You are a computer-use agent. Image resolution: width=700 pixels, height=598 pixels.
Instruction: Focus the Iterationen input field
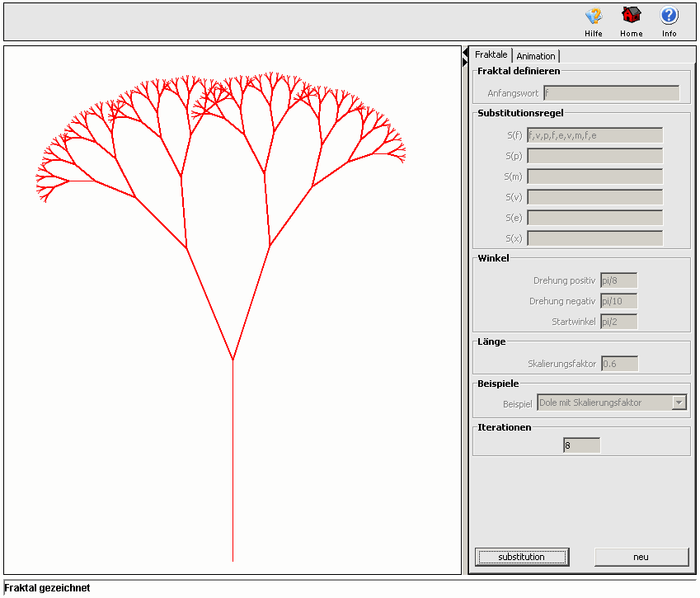click(x=581, y=445)
